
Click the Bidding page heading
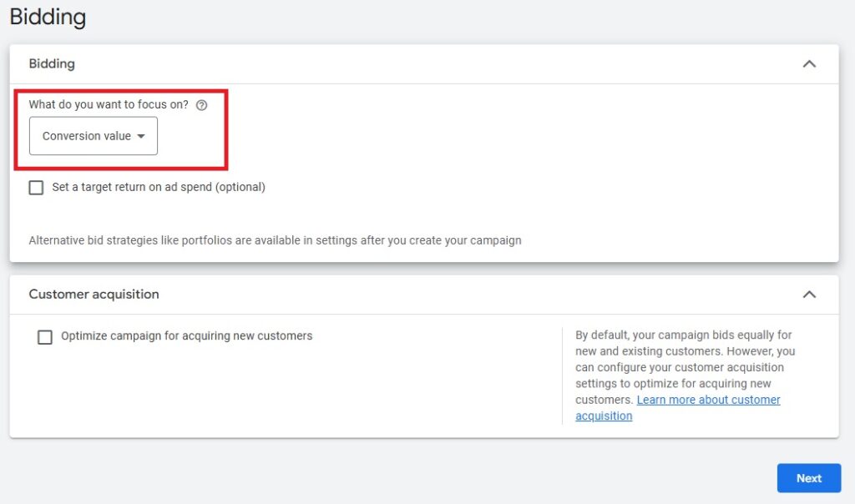coord(48,17)
